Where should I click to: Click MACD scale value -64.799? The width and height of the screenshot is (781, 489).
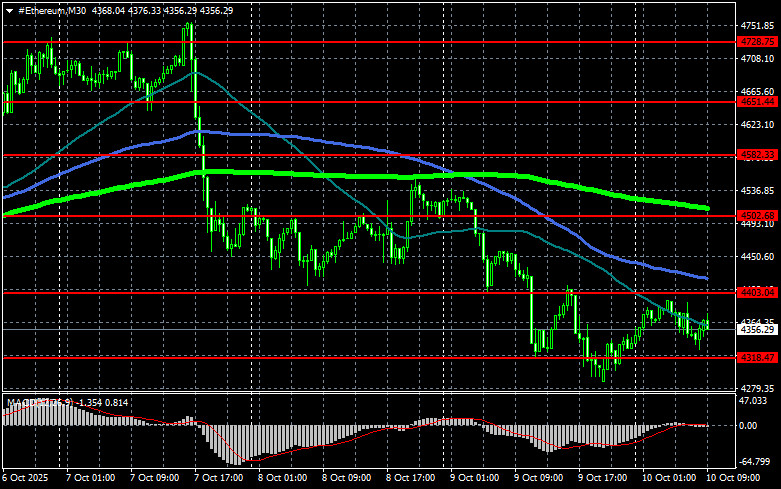(755, 462)
